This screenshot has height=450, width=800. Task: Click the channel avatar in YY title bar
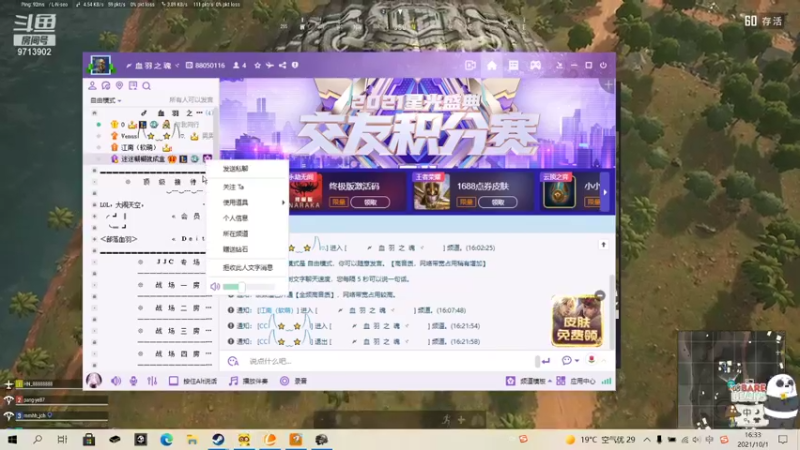[100, 65]
